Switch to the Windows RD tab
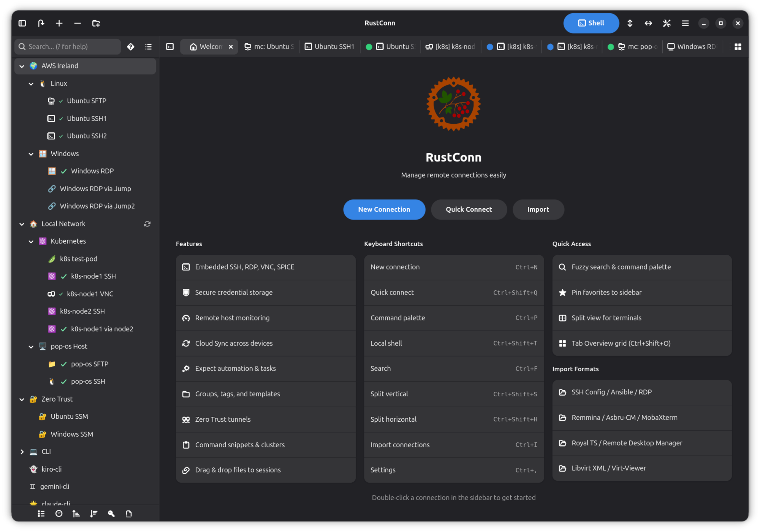 tap(692, 46)
